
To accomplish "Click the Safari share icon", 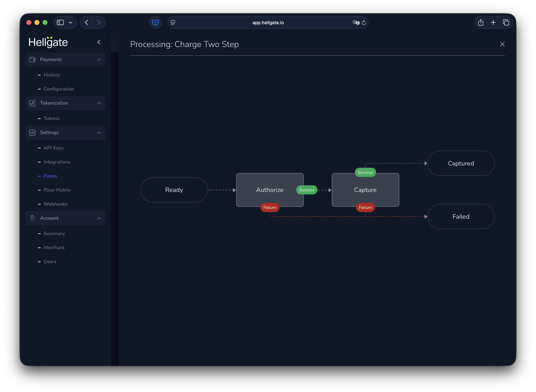I will click(481, 22).
